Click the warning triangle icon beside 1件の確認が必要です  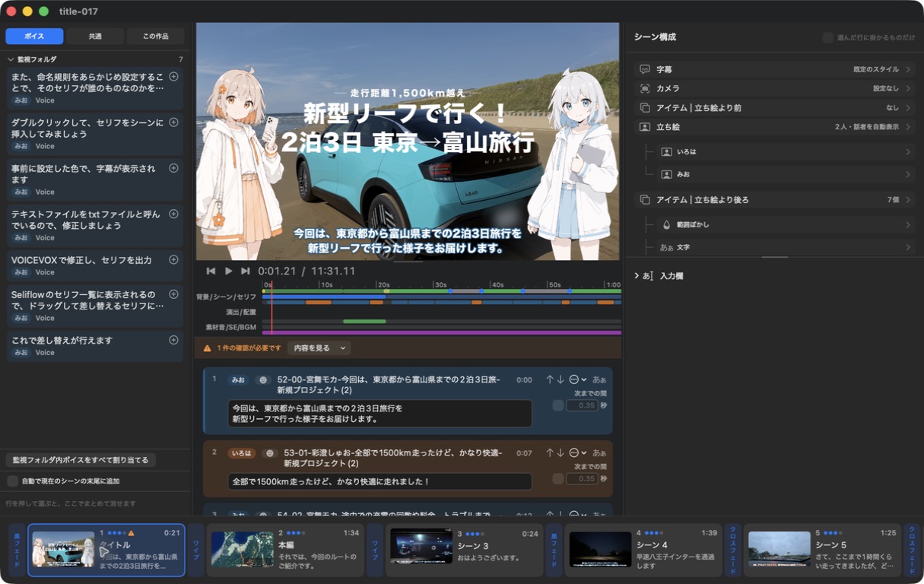(x=208, y=348)
